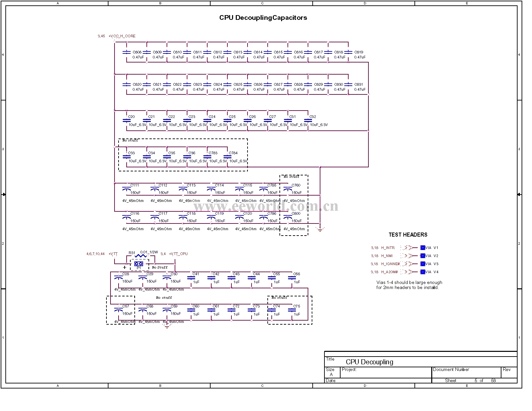532x411 pixels.
Task: Click the blue VIA V2 pad
Action: [423, 256]
